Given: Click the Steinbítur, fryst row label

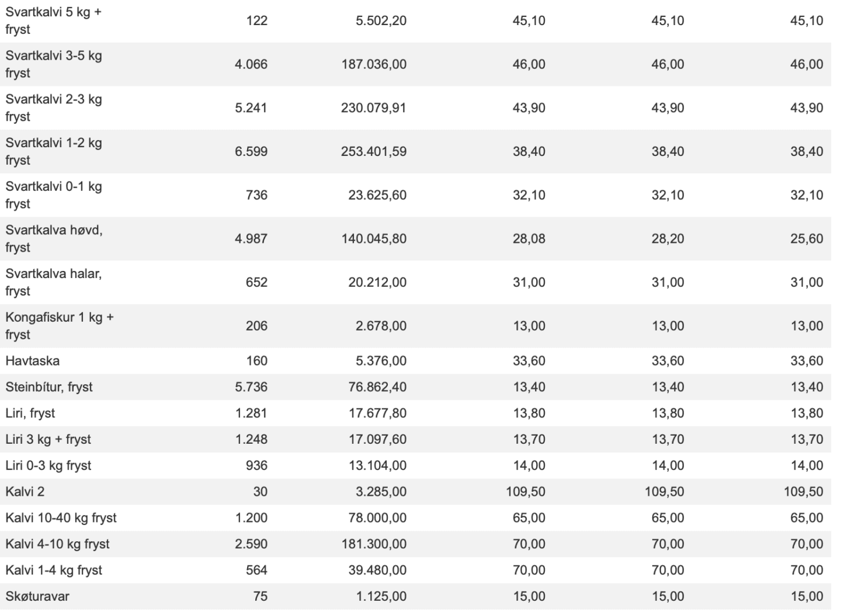Looking at the screenshot, I should tap(49, 387).
